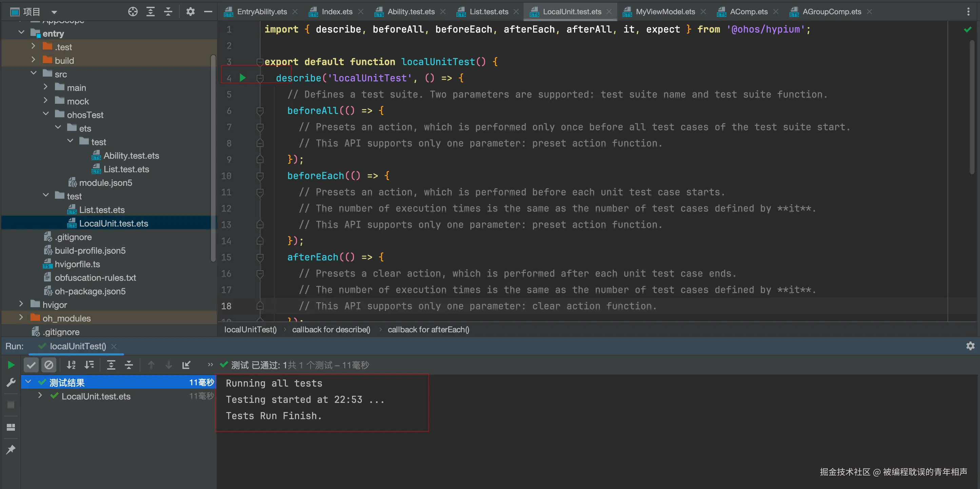Run describe localUnitTest from gutter arrow
The image size is (980, 489).
click(242, 78)
